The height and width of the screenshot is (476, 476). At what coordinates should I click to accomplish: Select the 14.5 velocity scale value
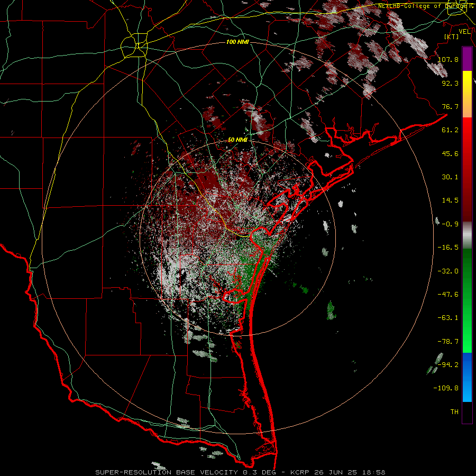[450, 200]
